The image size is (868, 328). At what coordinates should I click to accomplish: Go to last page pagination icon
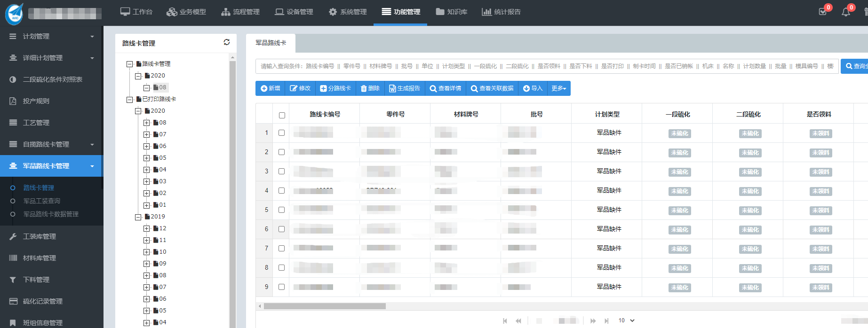point(606,321)
